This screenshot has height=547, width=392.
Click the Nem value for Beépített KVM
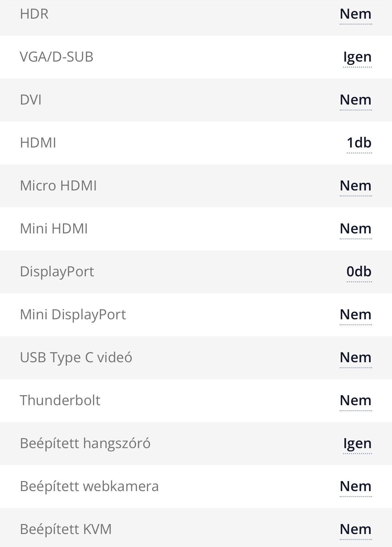[355, 530]
